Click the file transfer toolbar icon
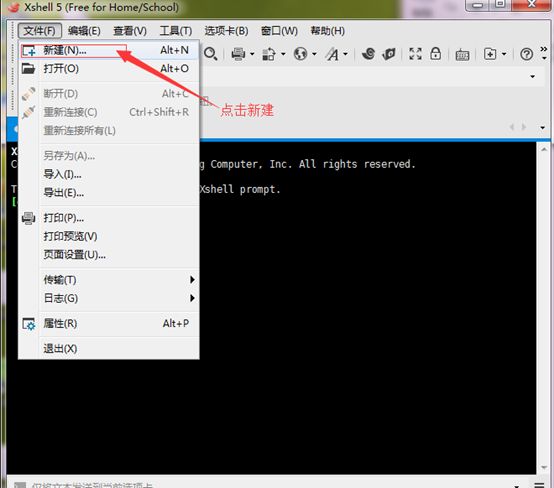The image size is (554, 488). pos(269,54)
